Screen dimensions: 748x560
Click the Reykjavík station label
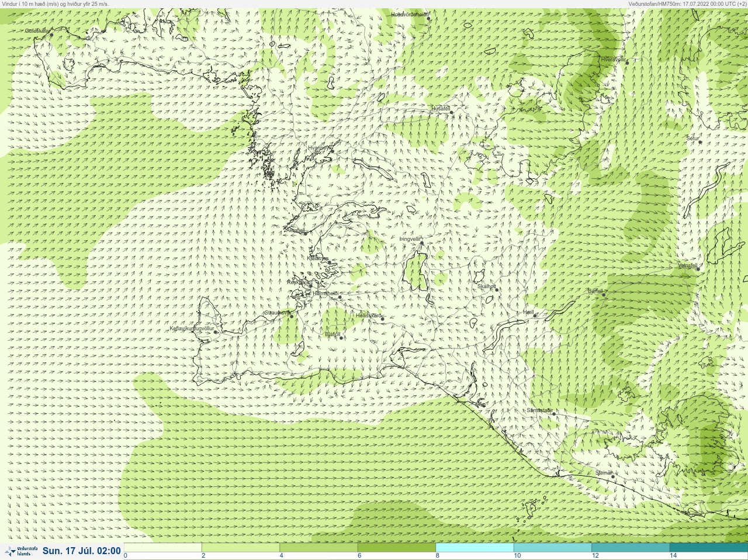click(x=298, y=282)
